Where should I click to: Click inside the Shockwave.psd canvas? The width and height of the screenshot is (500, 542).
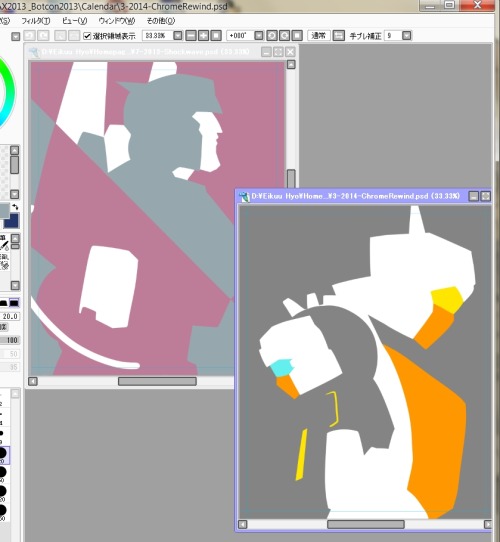click(157, 218)
